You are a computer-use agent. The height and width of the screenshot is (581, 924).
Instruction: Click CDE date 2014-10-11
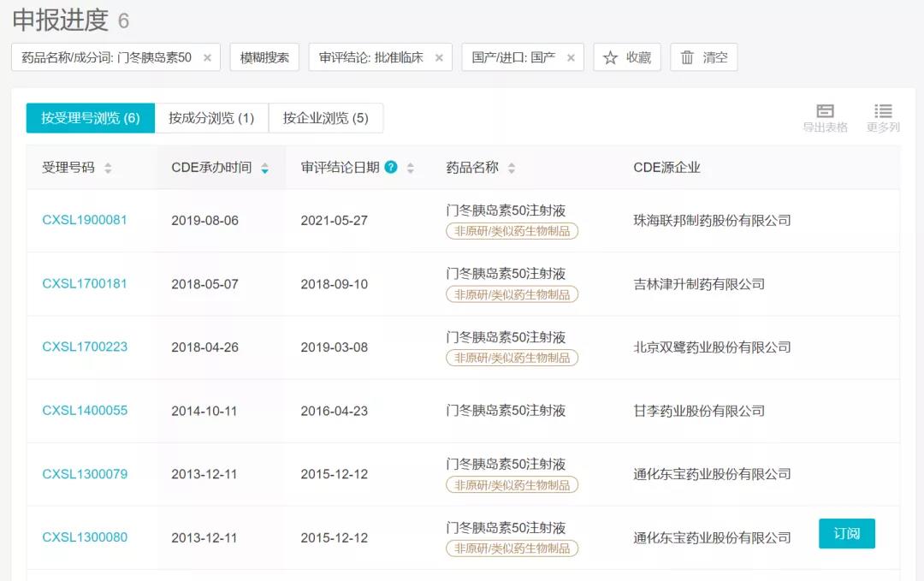(204, 411)
